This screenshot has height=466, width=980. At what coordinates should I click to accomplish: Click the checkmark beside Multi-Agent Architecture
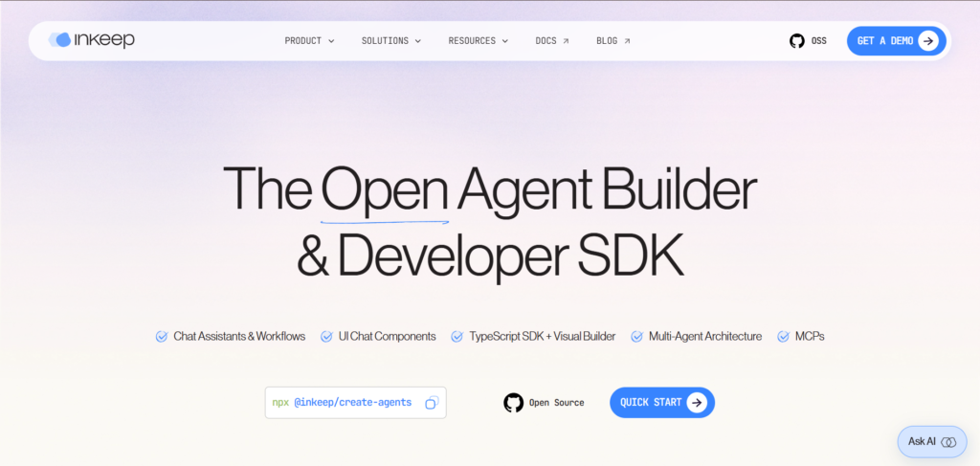click(x=636, y=337)
